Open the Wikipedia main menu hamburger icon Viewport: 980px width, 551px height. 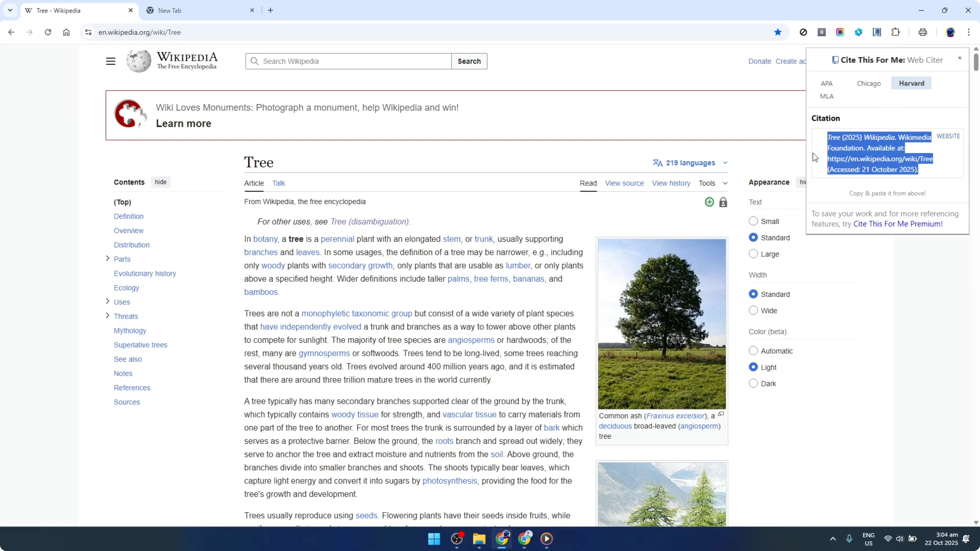click(x=110, y=61)
